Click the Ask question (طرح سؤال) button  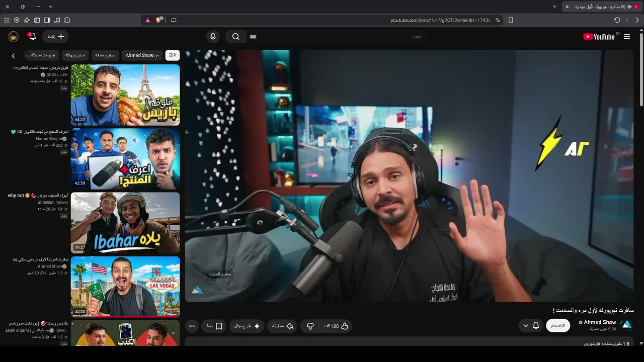click(247, 326)
